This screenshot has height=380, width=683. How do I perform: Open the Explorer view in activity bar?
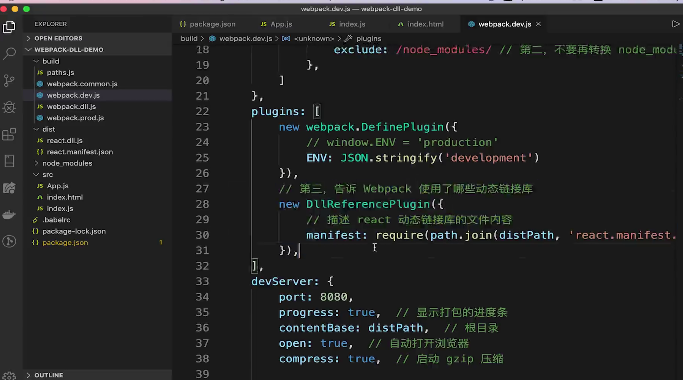pos(9,27)
